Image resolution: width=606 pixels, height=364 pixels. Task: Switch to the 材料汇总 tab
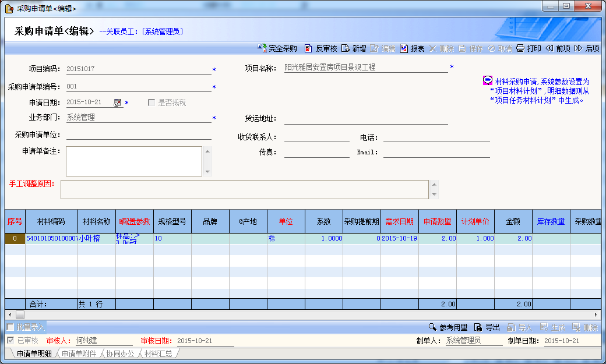pyautogui.click(x=159, y=354)
